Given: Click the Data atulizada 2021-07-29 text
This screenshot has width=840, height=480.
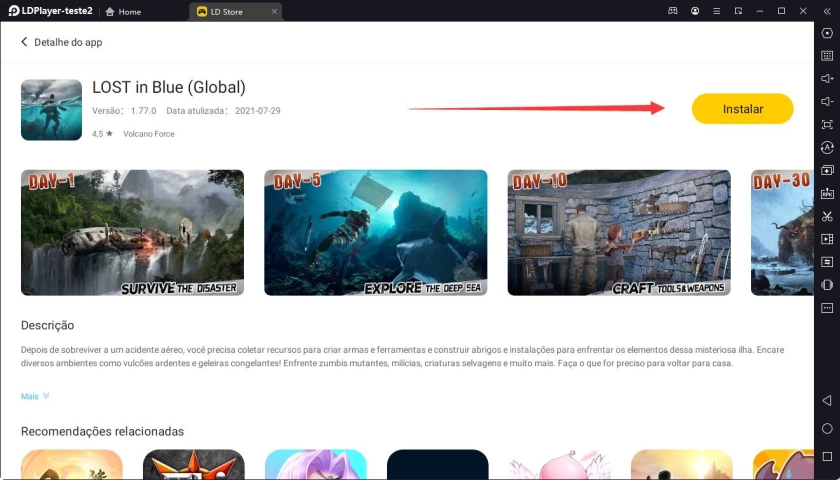Looking at the screenshot, I should 223,111.
